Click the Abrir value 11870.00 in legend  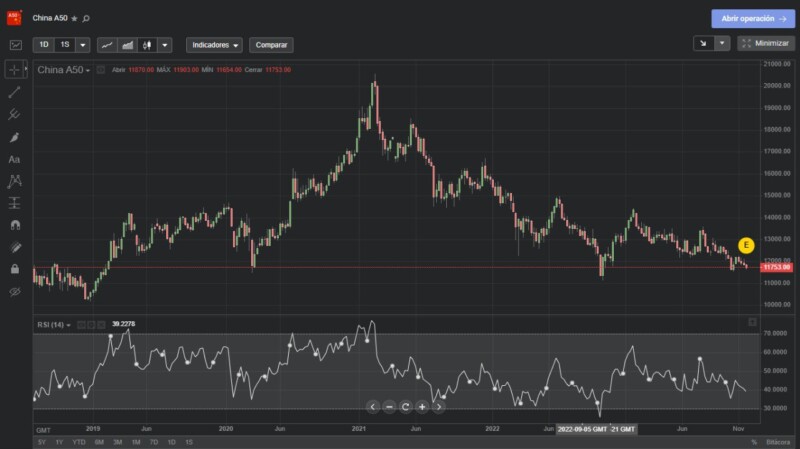click(x=141, y=70)
